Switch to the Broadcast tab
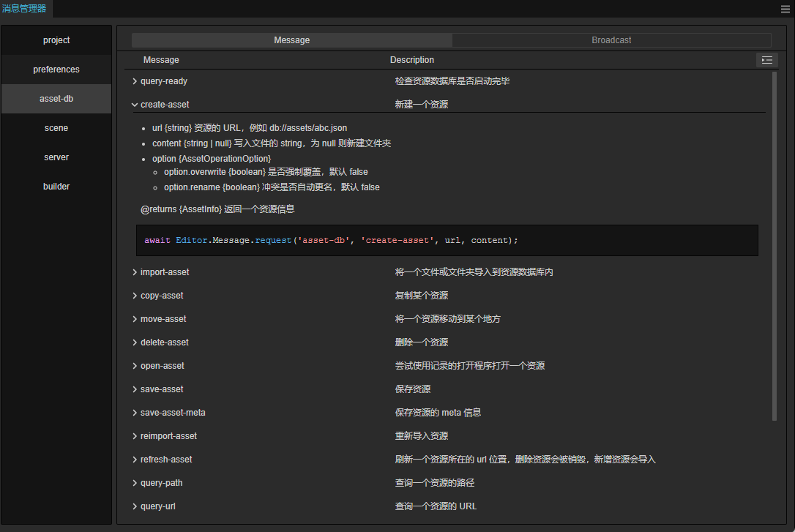Viewport: 795px width, 532px height. pyautogui.click(x=611, y=40)
